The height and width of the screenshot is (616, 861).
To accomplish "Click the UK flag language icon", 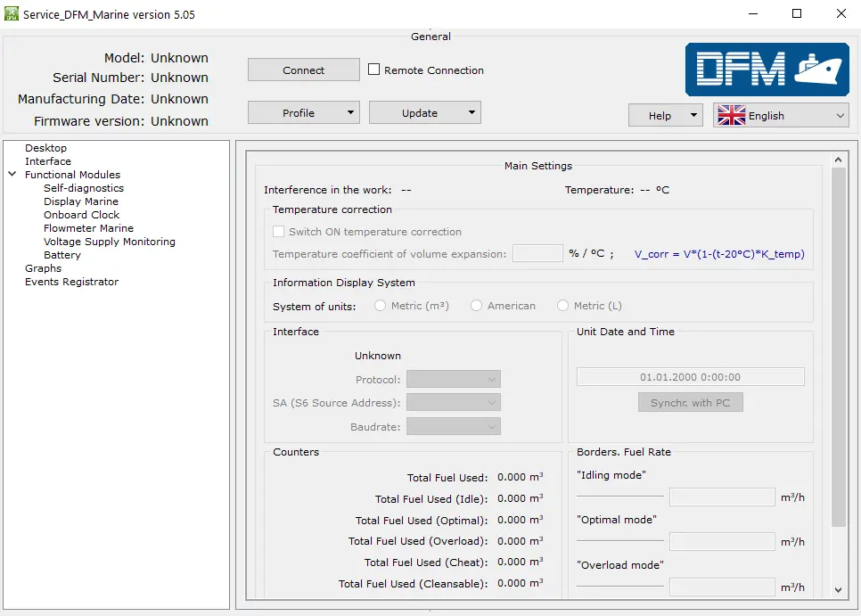I will [731, 115].
